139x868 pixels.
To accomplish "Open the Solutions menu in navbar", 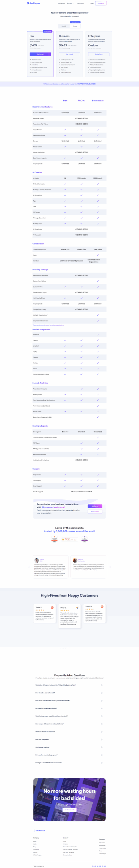I will click(70, 3).
